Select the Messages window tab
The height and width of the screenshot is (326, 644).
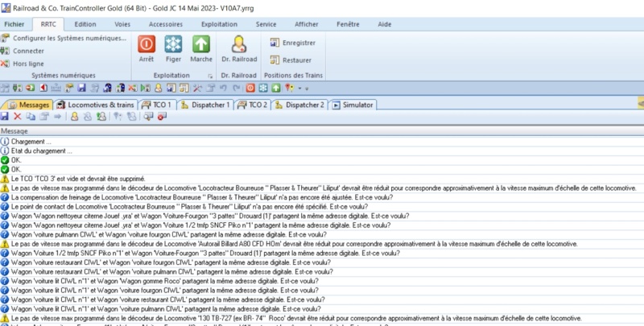pyautogui.click(x=28, y=105)
